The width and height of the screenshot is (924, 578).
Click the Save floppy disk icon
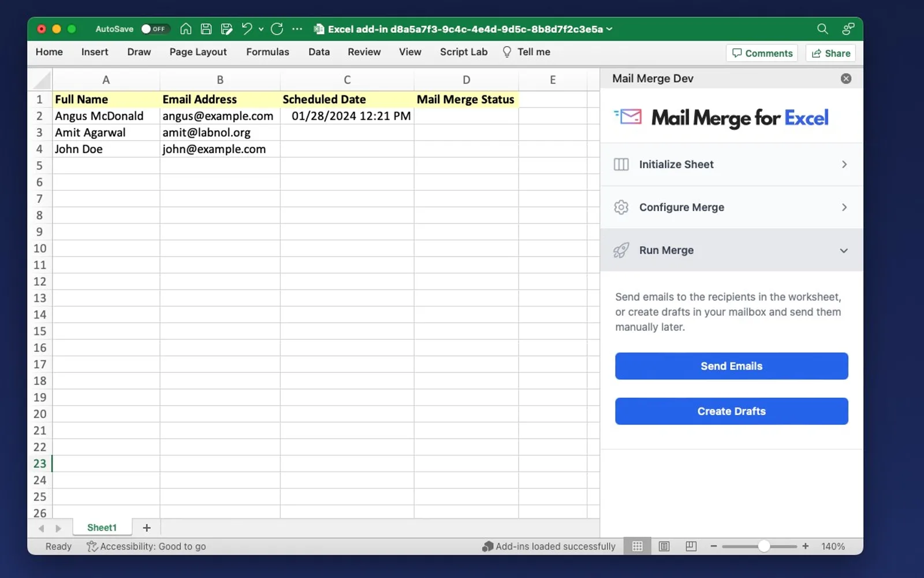click(206, 29)
